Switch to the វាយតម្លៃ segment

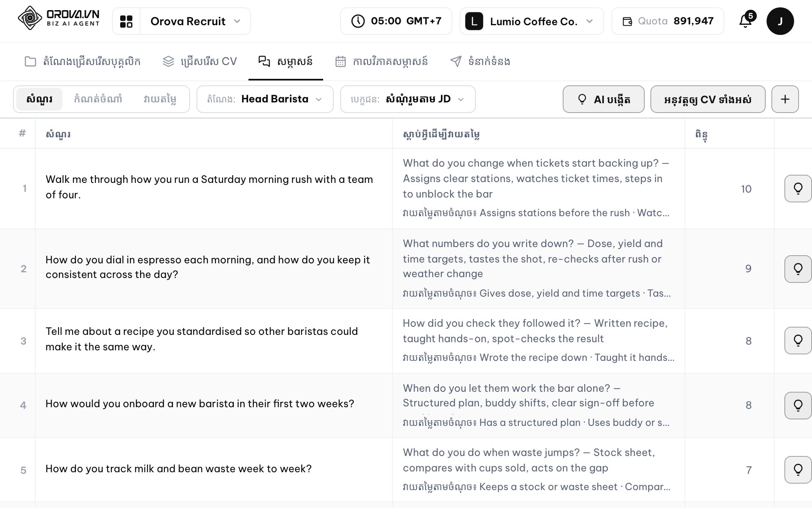point(160,99)
